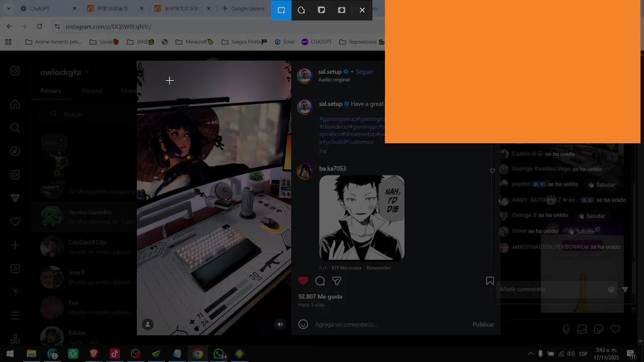Open Jean P conversation
Viewport: 644px width, 362px height.
84,277
